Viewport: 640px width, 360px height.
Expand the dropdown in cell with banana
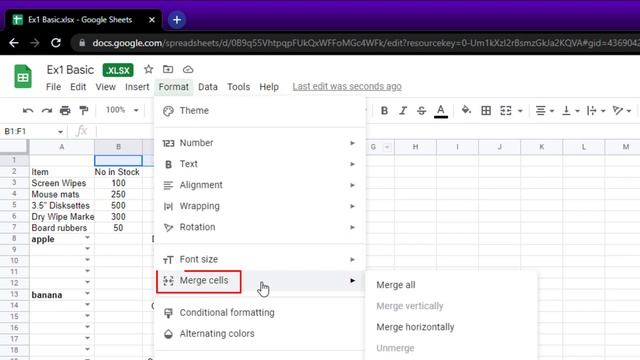[87, 293]
